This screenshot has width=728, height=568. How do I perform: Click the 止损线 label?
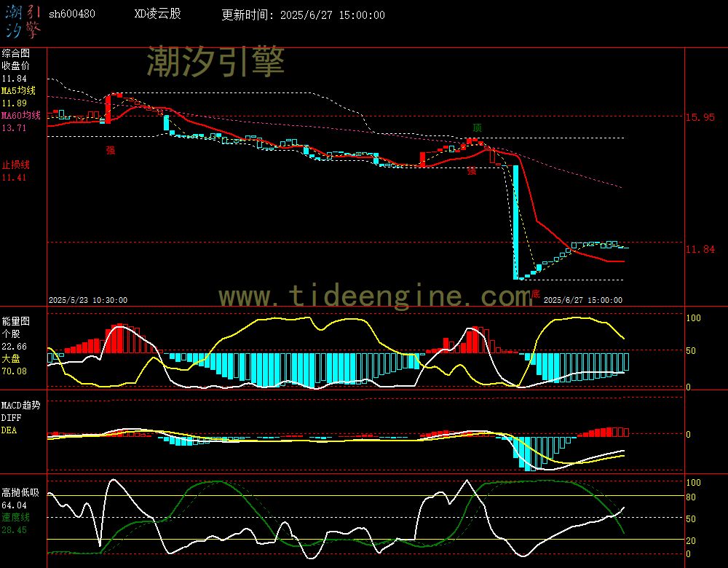15,165
